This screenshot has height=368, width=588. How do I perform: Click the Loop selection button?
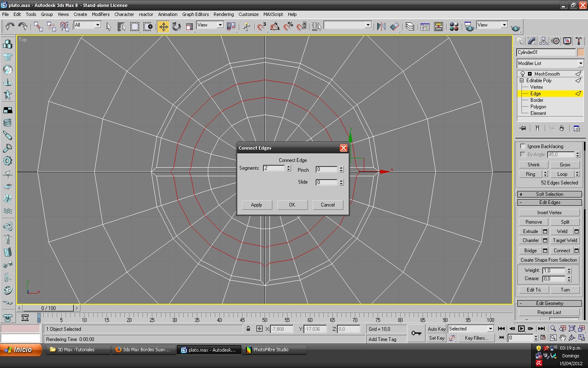point(562,174)
